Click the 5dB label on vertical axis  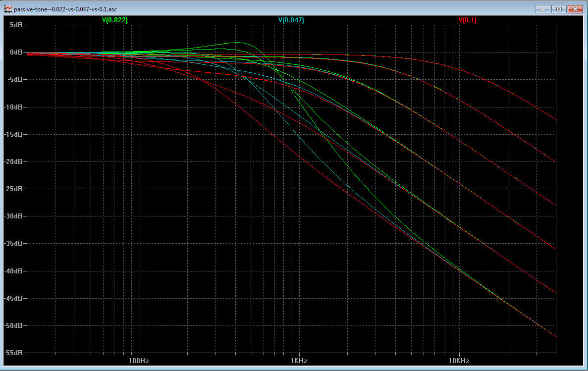pos(16,25)
